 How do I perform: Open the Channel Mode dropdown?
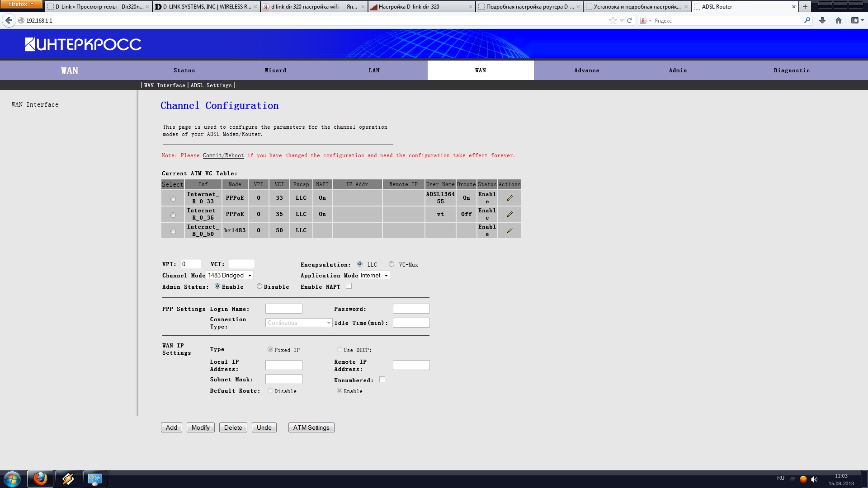(230, 275)
